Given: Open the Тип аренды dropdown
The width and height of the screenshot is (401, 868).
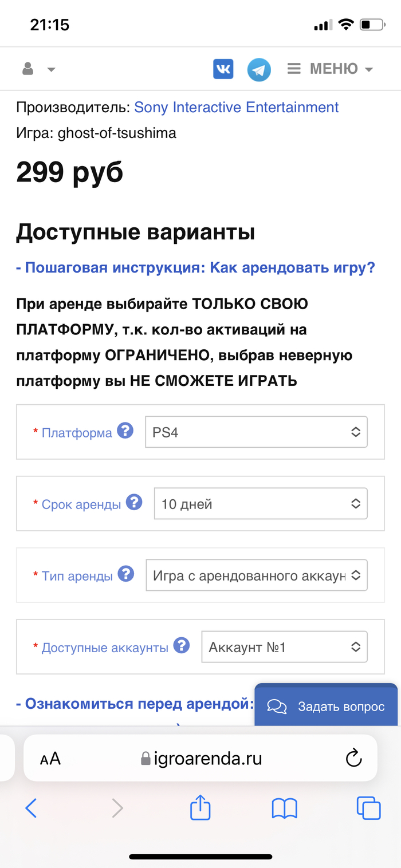Looking at the screenshot, I should (x=256, y=575).
